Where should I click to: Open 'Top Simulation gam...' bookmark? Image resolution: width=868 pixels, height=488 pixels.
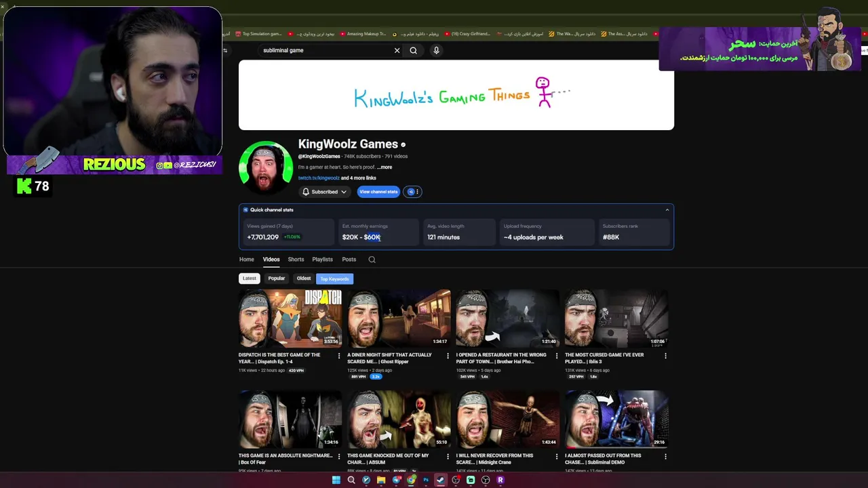click(258, 34)
